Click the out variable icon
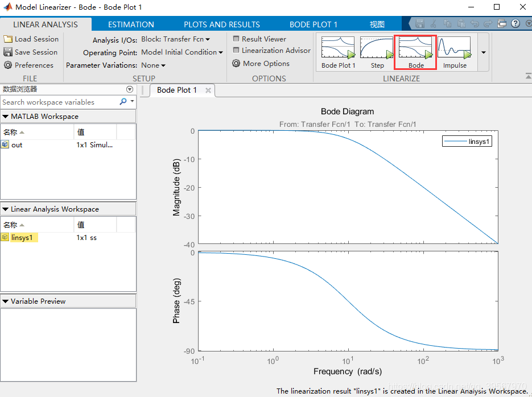The image size is (532, 397). tap(5, 144)
